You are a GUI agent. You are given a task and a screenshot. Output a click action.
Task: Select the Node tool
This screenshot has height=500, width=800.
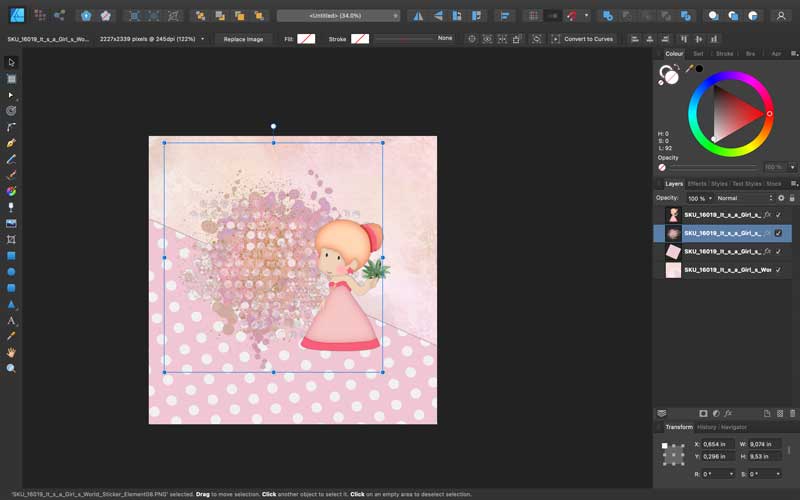[11, 95]
